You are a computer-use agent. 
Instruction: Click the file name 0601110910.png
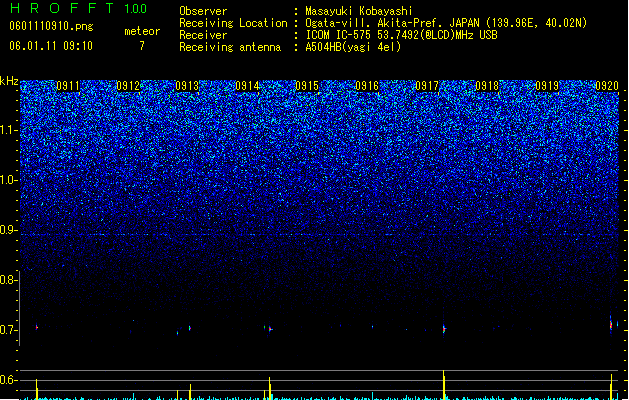(51, 27)
